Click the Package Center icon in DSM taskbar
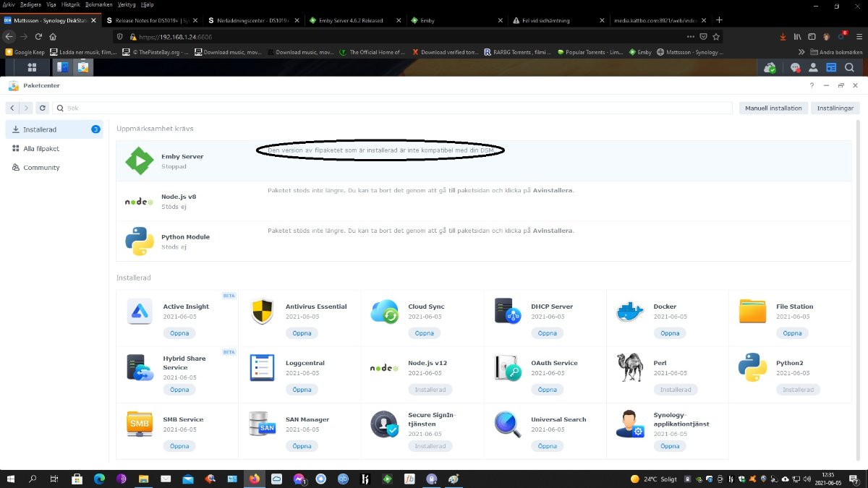Image resolution: width=868 pixels, height=488 pixels. click(x=82, y=67)
